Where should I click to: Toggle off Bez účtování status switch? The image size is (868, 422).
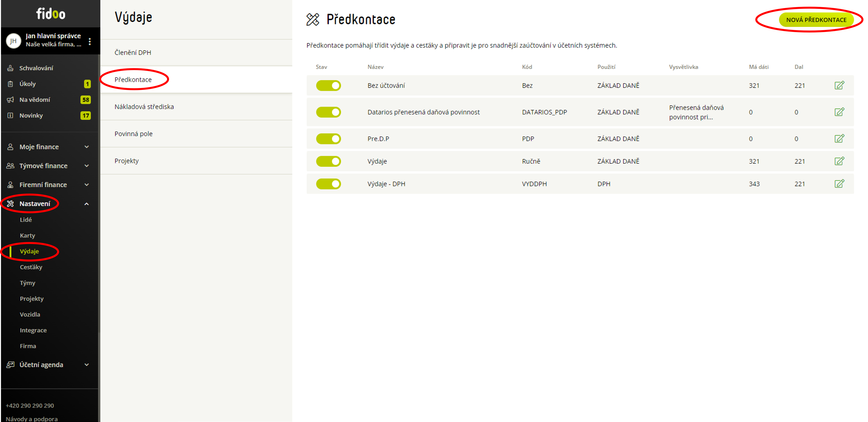[328, 85]
